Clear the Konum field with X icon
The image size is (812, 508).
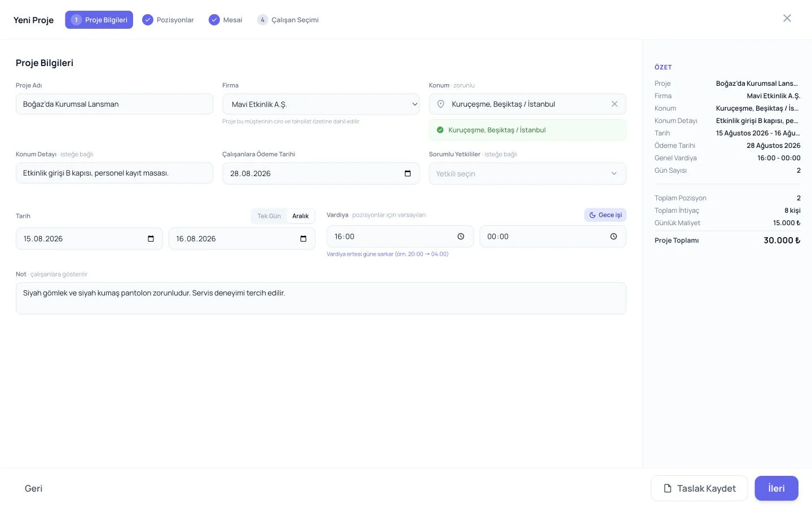click(x=615, y=104)
